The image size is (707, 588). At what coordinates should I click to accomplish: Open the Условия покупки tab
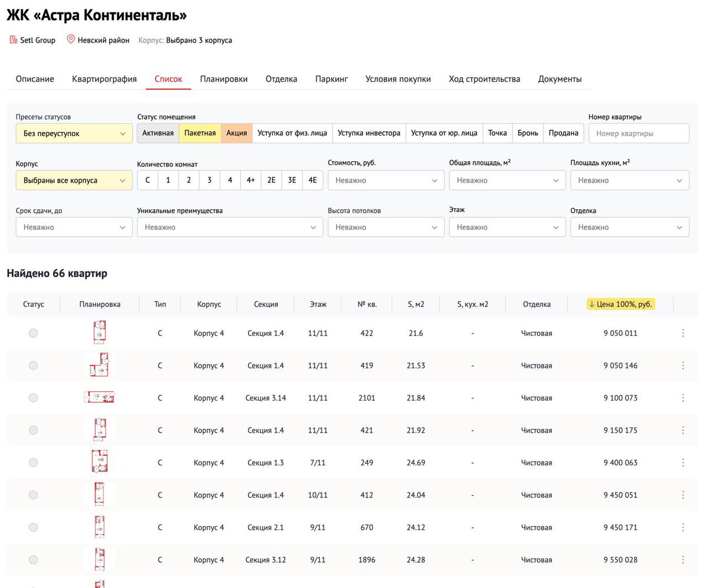click(x=398, y=79)
